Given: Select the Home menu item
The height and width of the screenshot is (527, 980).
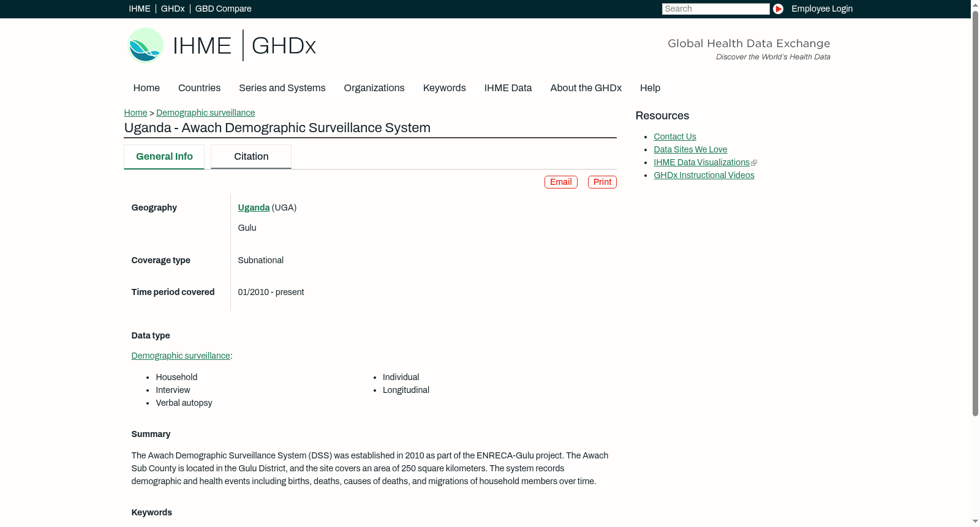Looking at the screenshot, I should pyautogui.click(x=146, y=88).
